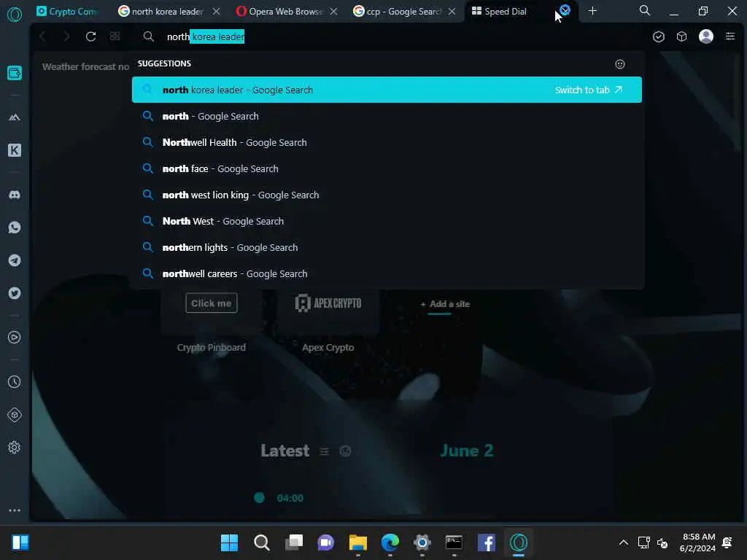Switch to the Crypto Corner tab
Image resolution: width=747 pixels, height=560 pixels.
pyautogui.click(x=68, y=11)
